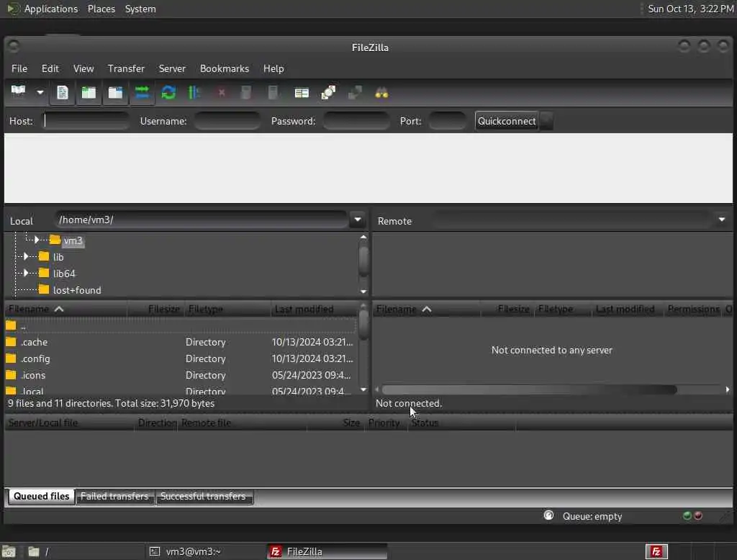Expand the lib tree folder
This screenshot has width=737, height=560.
(x=27, y=257)
